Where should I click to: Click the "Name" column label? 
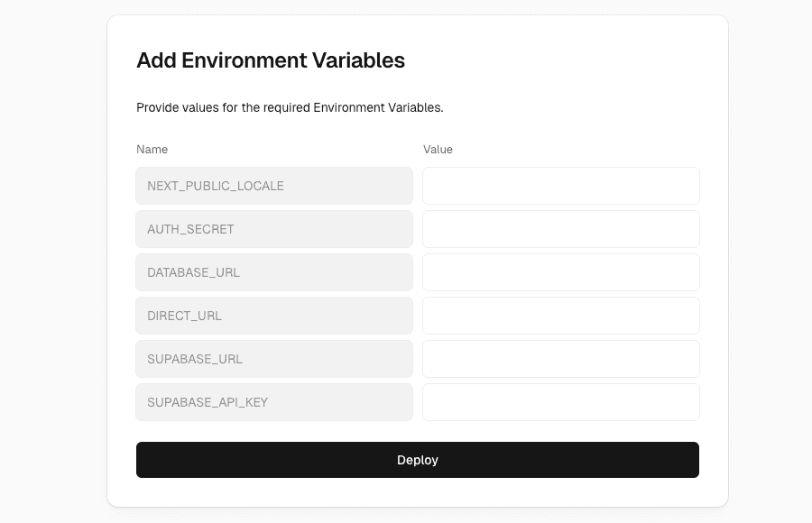click(x=152, y=150)
